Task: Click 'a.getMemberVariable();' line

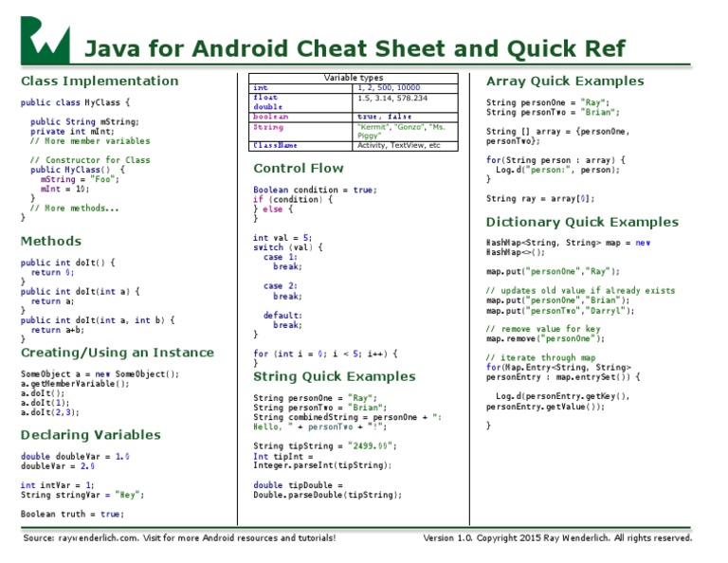Action: (75, 384)
